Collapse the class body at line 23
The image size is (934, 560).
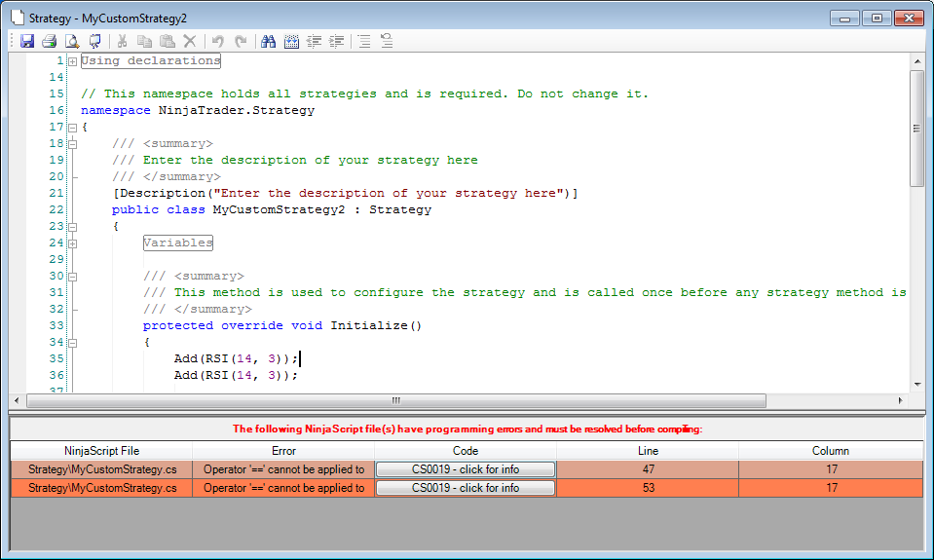click(x=73, y=227)
